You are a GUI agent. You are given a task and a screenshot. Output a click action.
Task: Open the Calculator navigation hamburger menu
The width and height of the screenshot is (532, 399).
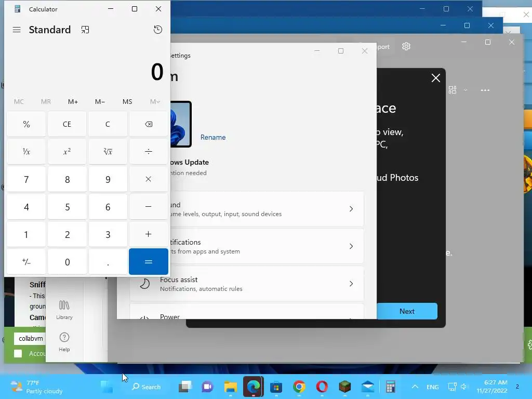[17, 30]
